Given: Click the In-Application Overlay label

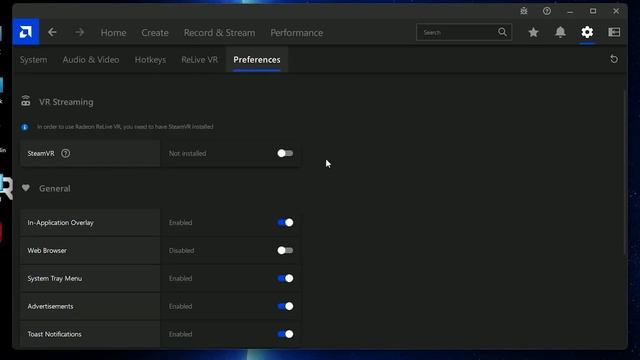Looking at the screenshot, I should coord(60,222).
